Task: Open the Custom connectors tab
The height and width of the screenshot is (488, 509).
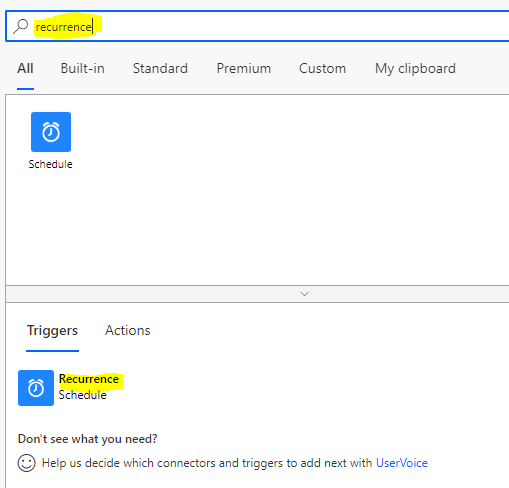Action: (322, 68)
